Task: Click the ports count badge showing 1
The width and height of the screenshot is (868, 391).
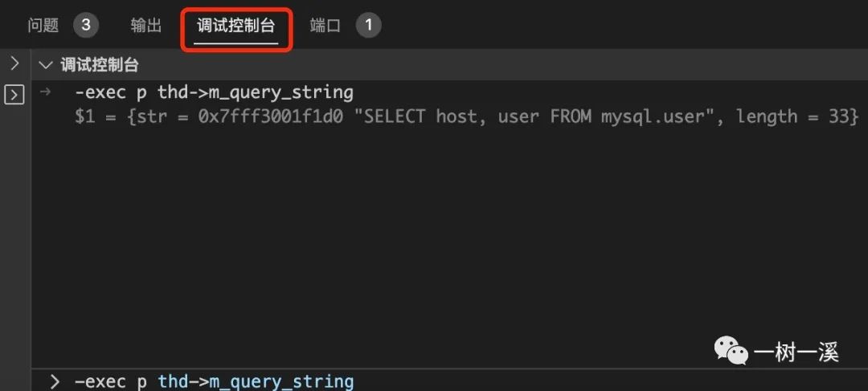Action: (368, 26)
